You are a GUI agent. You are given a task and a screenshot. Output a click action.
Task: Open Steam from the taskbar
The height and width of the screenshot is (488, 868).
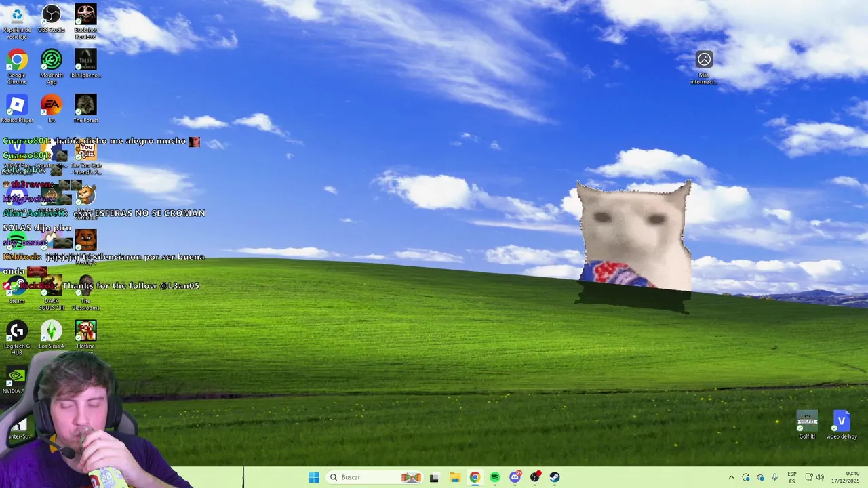(x=555, y=477)
